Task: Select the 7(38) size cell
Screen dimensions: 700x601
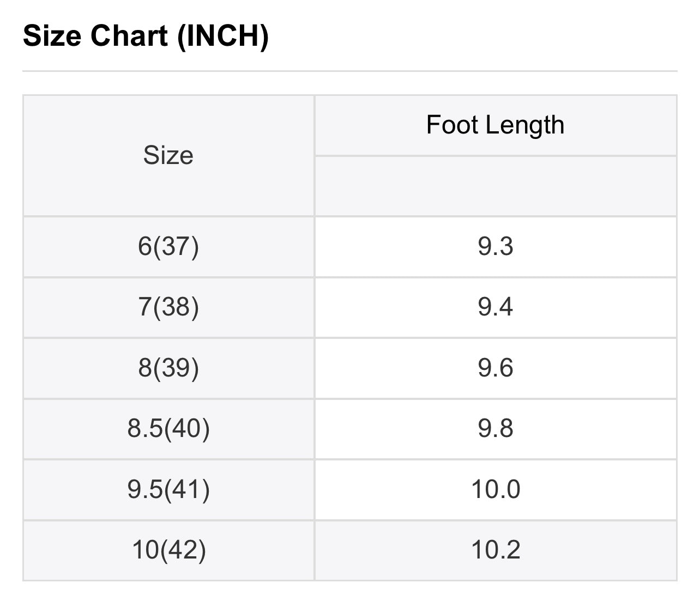Action: pos(168,307)
